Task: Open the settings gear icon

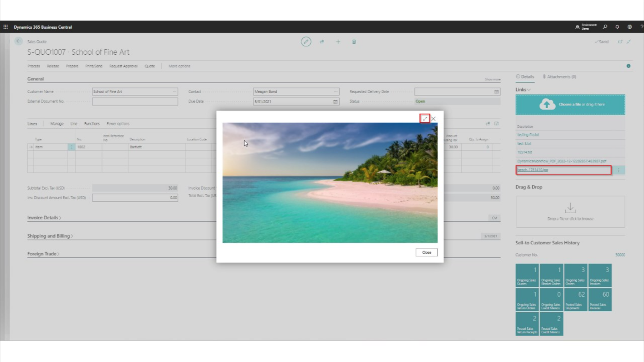Action: (x=630, y=27)
